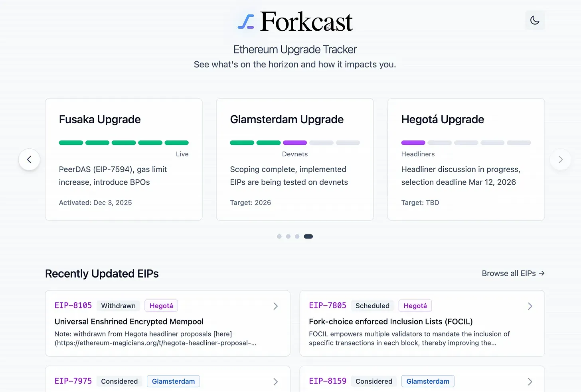581x392 pixels.
Task: Click the EIP-7805 identifier link
Action: tap(328, 305)
